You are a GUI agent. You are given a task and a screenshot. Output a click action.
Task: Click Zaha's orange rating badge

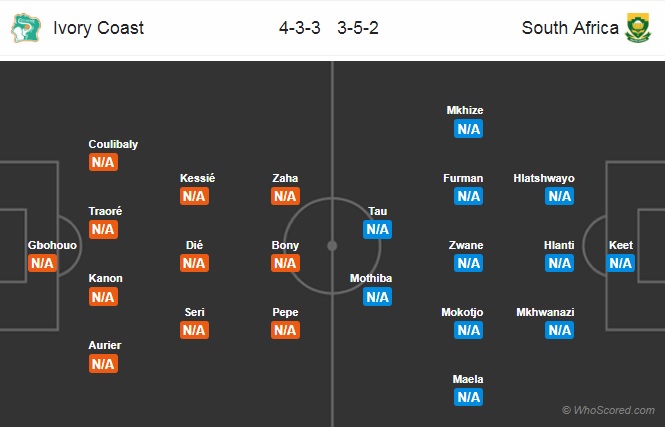[x=285, y=196]
